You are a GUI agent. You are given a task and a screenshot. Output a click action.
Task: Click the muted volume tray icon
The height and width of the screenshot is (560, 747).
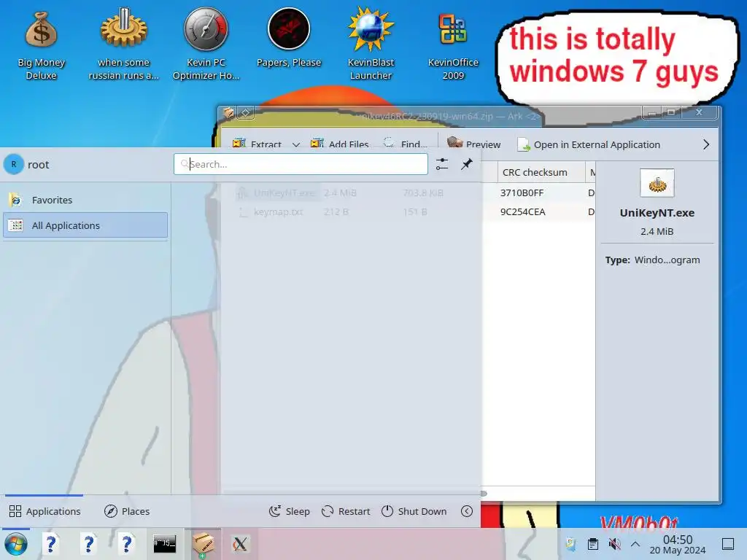614,544
